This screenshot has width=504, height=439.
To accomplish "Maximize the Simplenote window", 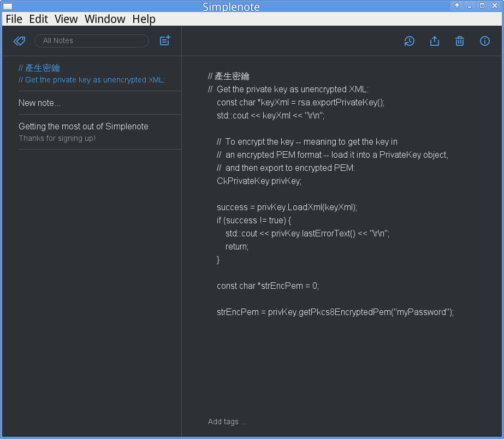I will click(482, 5).
